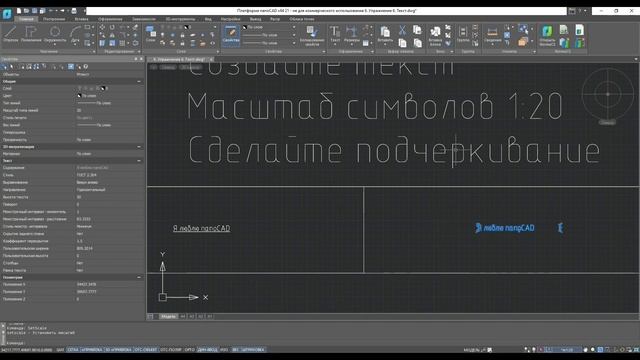Collapse the Общие section in Properties
Image resolution: width=640 pixels, height=360 pixels.
[139, 82]
